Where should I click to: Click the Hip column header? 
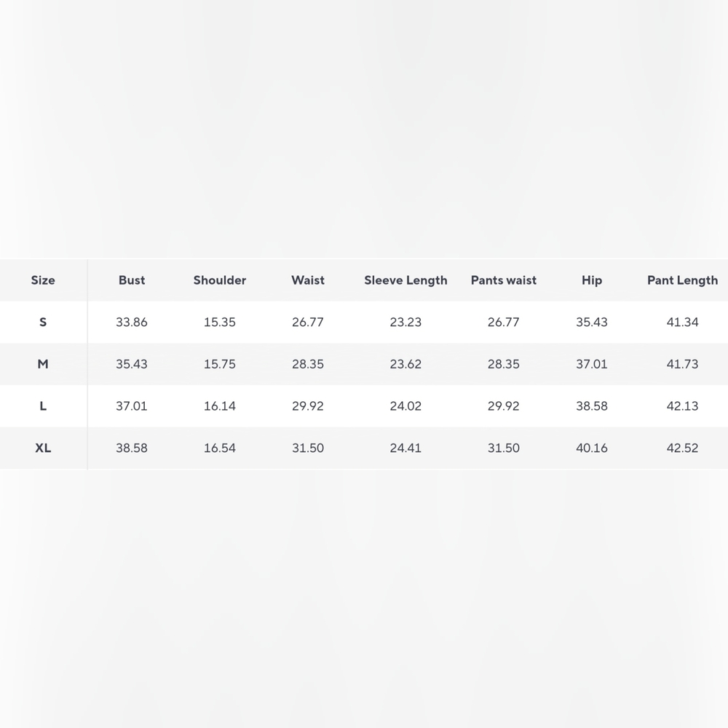tap(591, 280)
